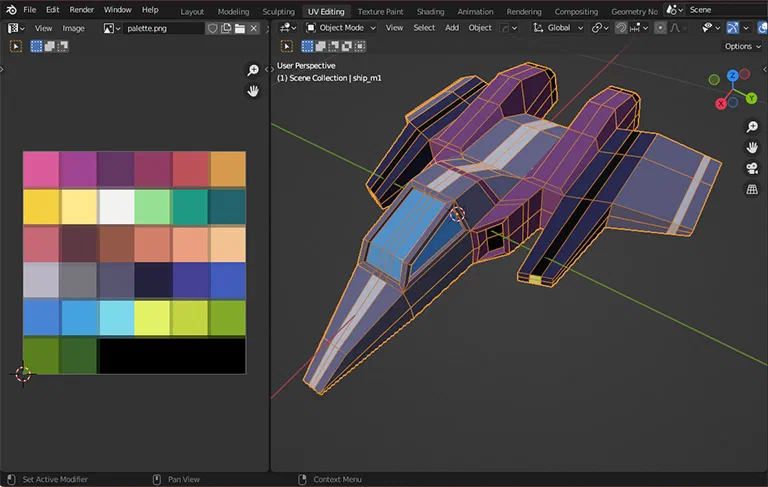Select the tweak tool in 3D viewport
Viewport: 768px width, 487px height.
pos(287,46)
